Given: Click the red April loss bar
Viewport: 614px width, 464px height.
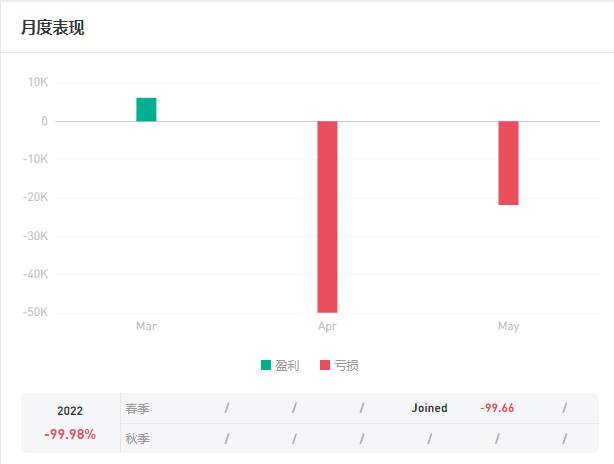Looking at the screenshot, I should (x=327, y=217).
